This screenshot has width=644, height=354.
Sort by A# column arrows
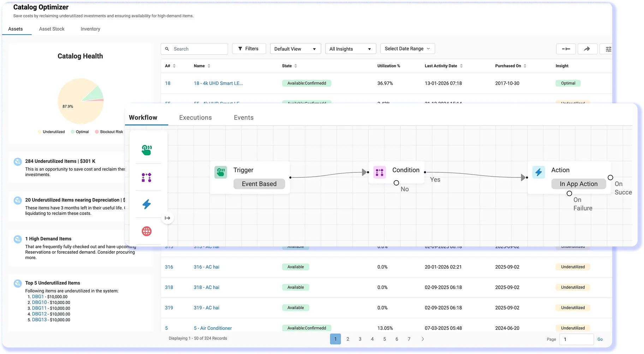pyautogui.click(x=174, y=66)
